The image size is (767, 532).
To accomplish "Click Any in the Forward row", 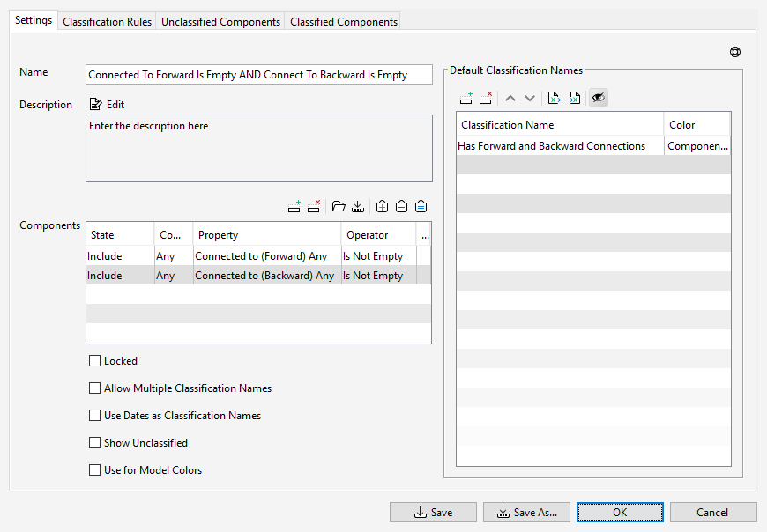I will (x=174, y=256).
